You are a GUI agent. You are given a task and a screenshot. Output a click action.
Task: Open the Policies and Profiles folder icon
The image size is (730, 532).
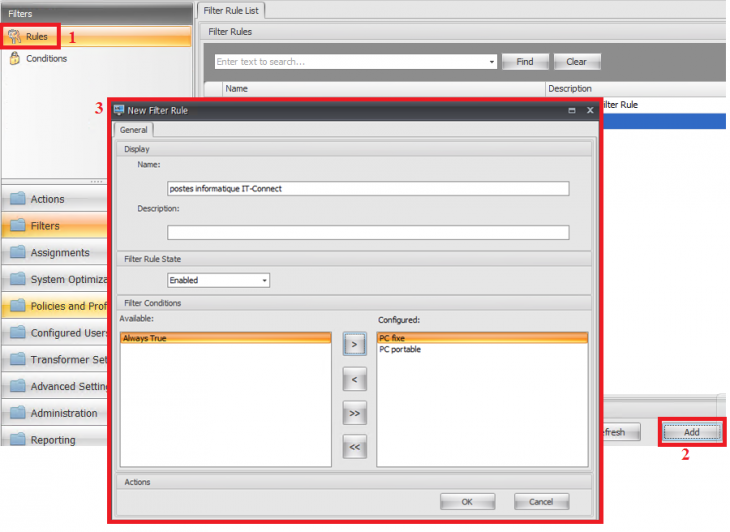point(18,306)
